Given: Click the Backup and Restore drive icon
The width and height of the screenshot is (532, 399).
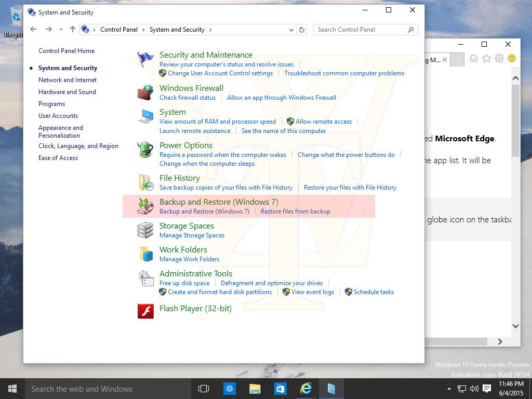Looking at the screenshot, I should click(145, 206).
